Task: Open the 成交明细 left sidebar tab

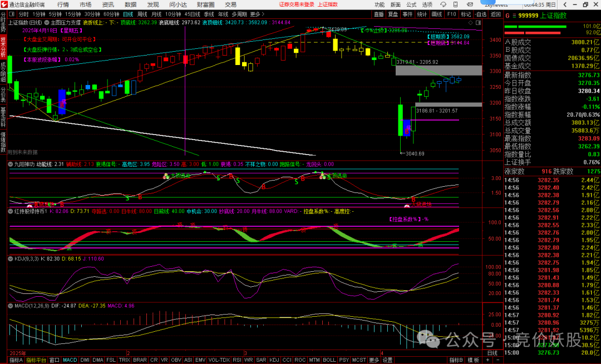Action: [3, 72]
